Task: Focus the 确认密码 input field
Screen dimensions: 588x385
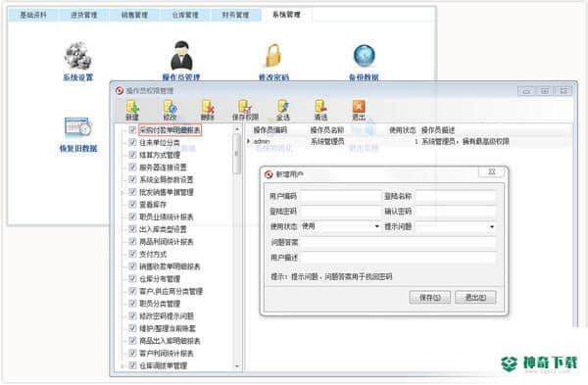Action: (x=456, y=212)
